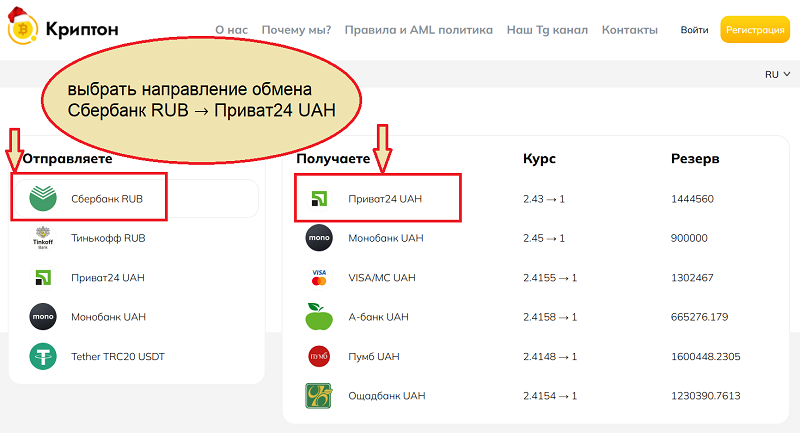Click the Отправляете heading

pyautogui.click(x=67, y=159)
